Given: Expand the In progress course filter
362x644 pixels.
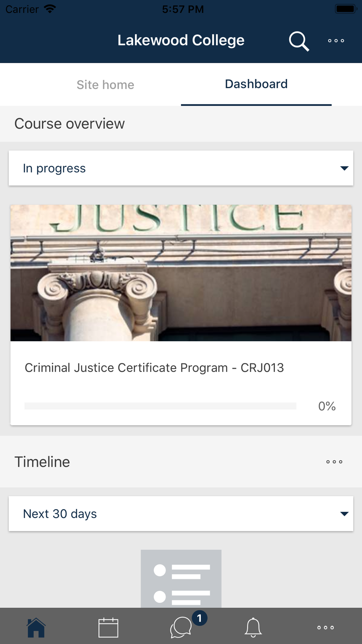Looking at the screenshot, I should point(181,168).
